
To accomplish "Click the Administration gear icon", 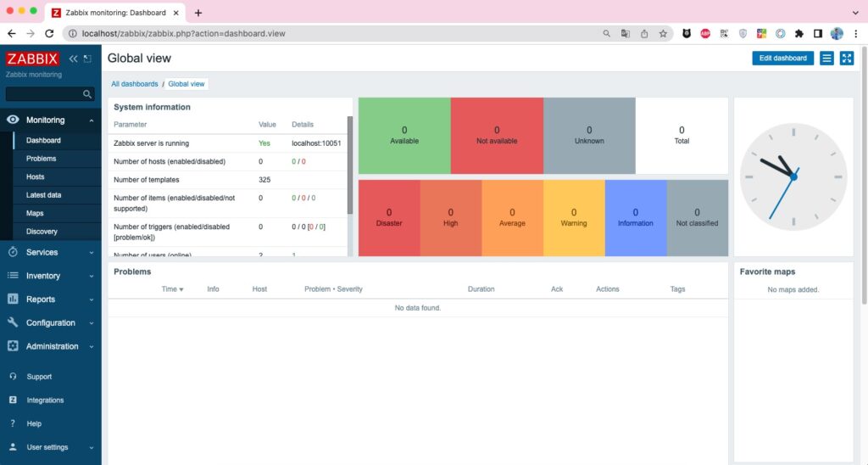I will (13, 346).
